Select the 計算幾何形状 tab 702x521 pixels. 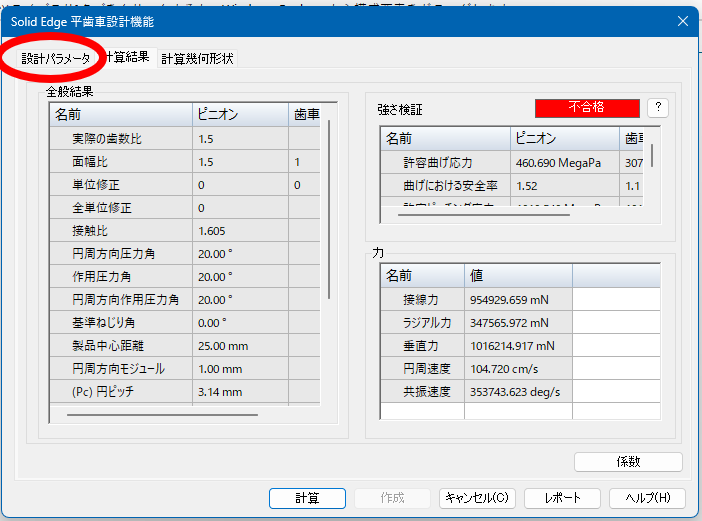pos(197,59)
